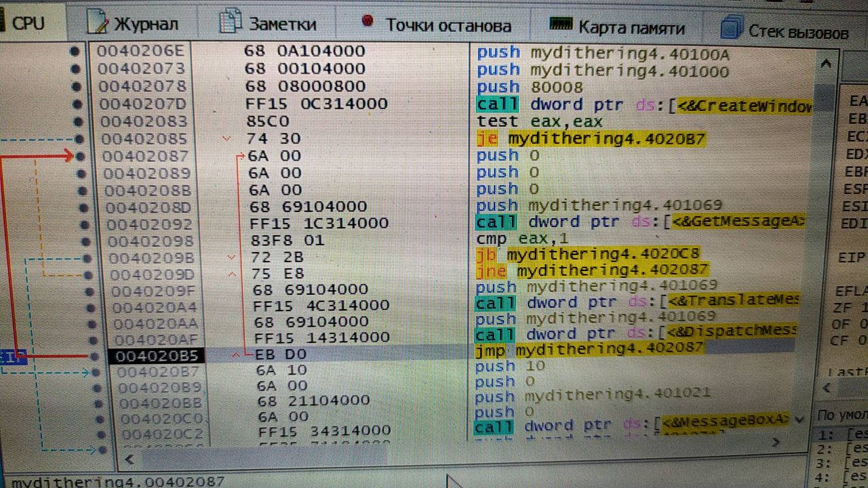This screenshot has width=868, height=488.
Task: Select instruction push mydithering4.401000
Action: pyautogui.click(x=603, y=70)
